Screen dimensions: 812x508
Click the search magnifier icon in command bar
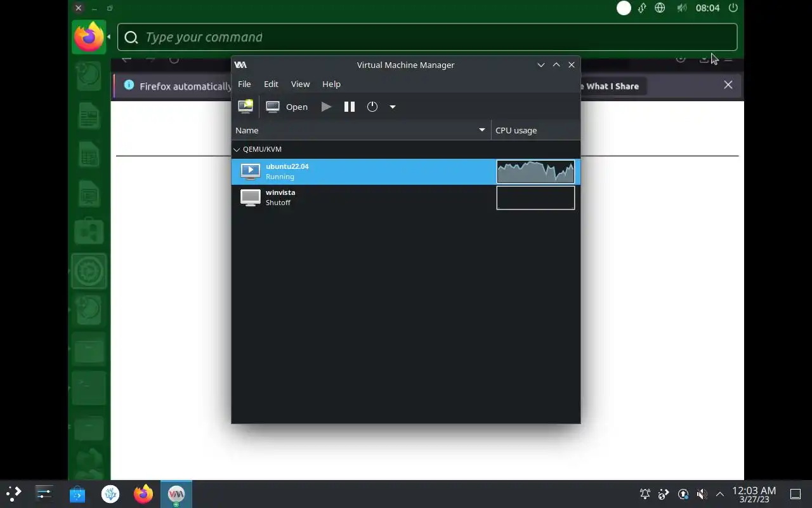[131, 37]
